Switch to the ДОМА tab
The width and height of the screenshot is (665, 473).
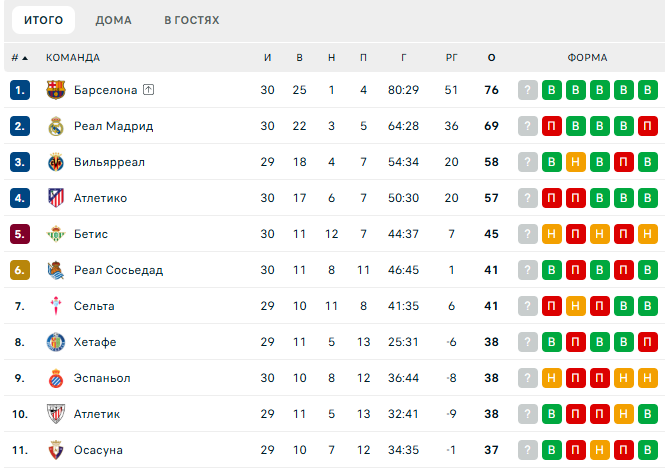pos(113,20)
